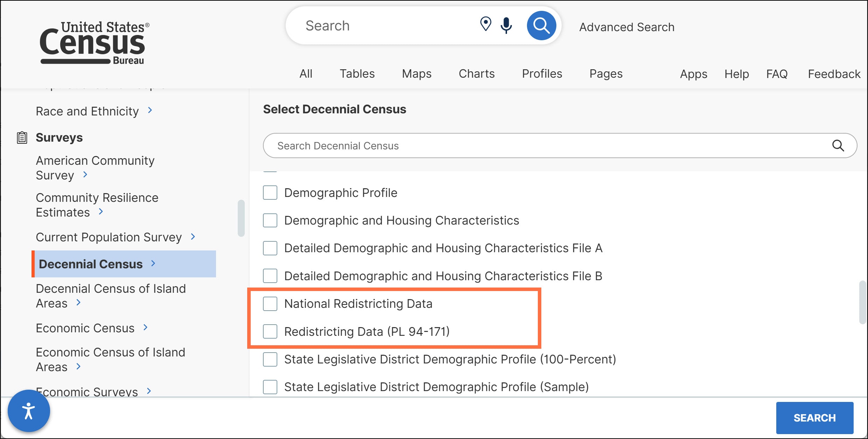Open the Help link
Image resolution: width=868 pixels, height=439 pixels.
pos(737,74)
